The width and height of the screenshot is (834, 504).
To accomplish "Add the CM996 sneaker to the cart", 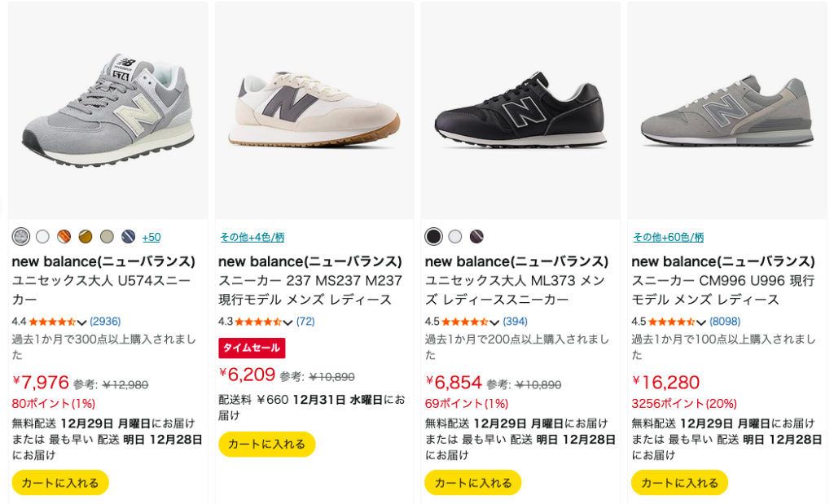I will coord(679,482).
